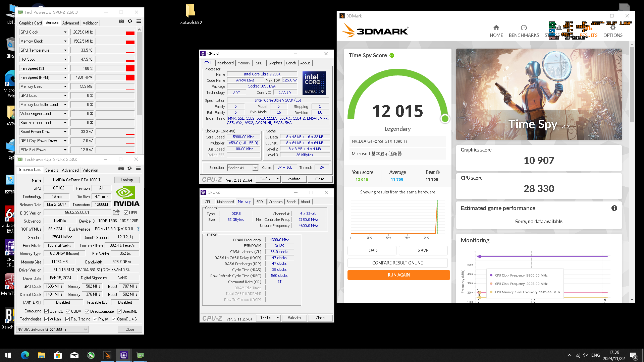This screenshot has width=644, height=362.
Task: Open hamburger menu in top GPU-Z window
Action: pos(139,21)
